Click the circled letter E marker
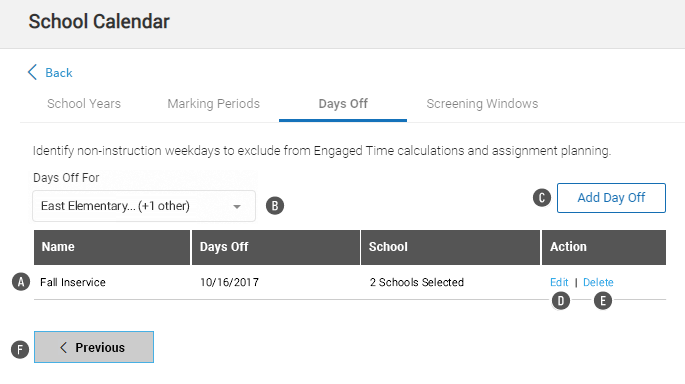Viewport: 685px width, 384px height. [x=603, y=301]
